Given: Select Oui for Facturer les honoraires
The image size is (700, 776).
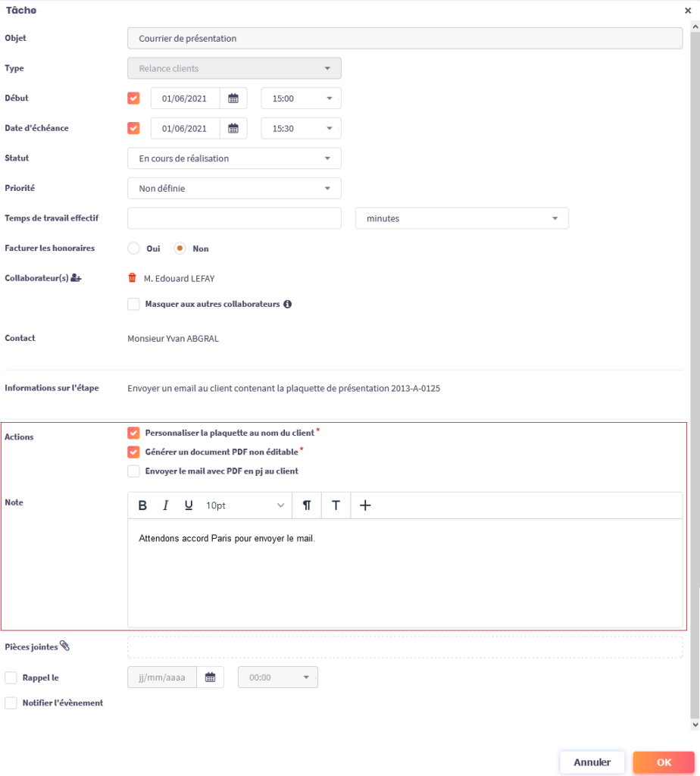Looking at the screenshot, I should coord(134,249).
